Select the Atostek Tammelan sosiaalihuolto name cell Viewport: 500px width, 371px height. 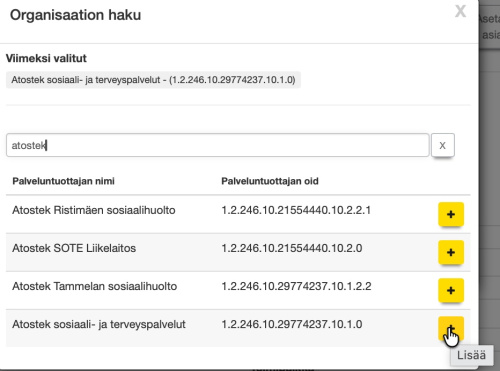(x=94, y=286)
